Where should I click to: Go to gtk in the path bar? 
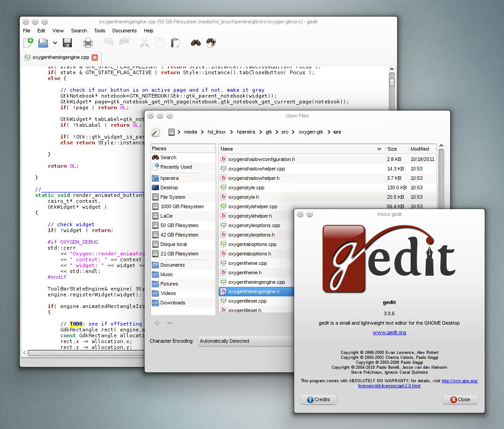[x=269, y=132]
